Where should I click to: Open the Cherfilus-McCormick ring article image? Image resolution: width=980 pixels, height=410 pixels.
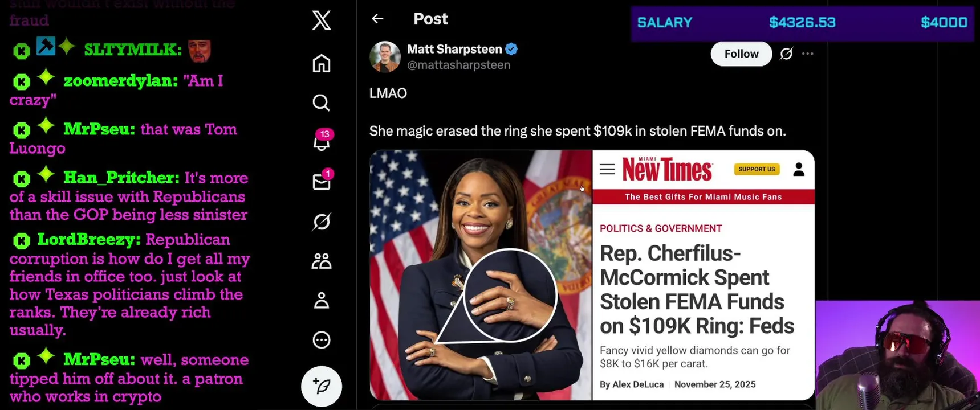592,275
